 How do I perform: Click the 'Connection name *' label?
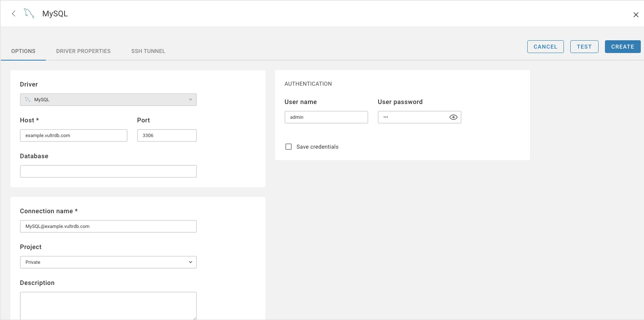click(x=49, y=211)
